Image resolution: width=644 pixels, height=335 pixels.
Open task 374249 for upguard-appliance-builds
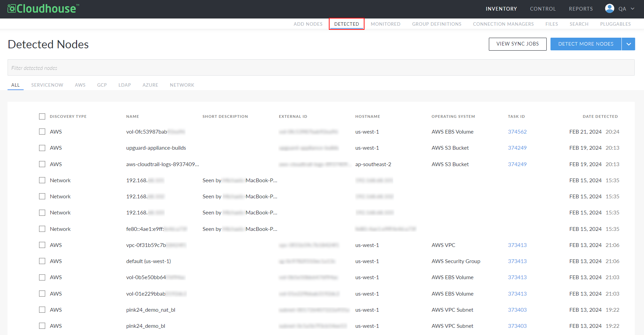517,148
